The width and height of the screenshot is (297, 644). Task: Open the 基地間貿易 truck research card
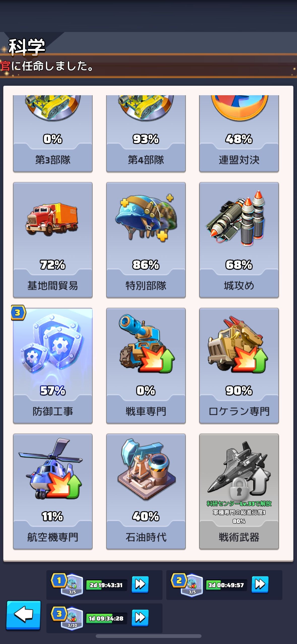[53, 240]
